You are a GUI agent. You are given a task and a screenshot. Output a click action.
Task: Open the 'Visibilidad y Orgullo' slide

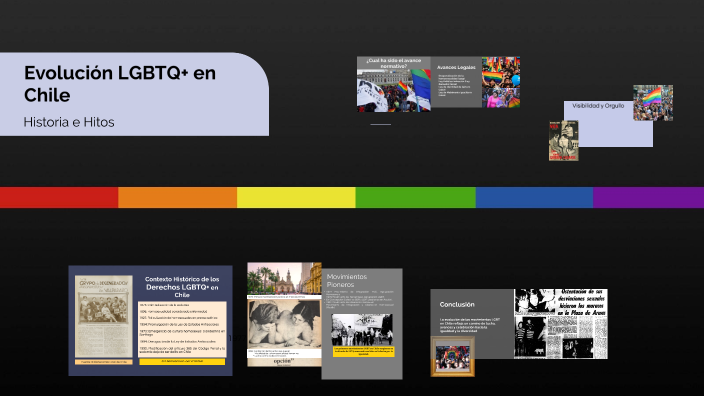tap(608, 123)
